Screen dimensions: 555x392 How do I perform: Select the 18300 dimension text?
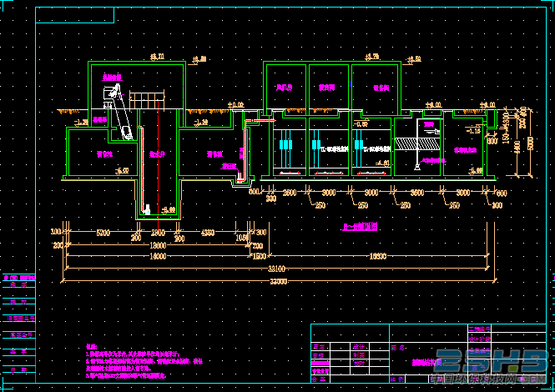[x=378, y=256]
